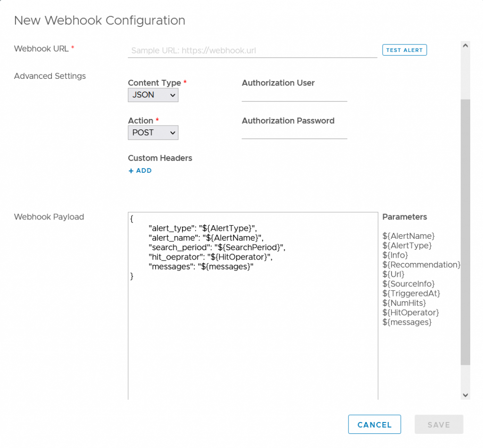Open the Content Type JSON dropdown
The width and height of the screenshot is (483, 448).
pos(153,95)
